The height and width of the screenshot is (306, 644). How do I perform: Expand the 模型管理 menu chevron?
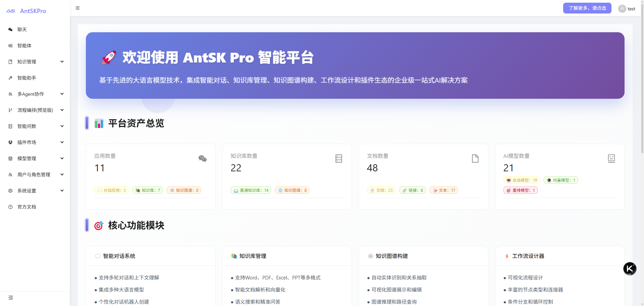coord(62,159)
